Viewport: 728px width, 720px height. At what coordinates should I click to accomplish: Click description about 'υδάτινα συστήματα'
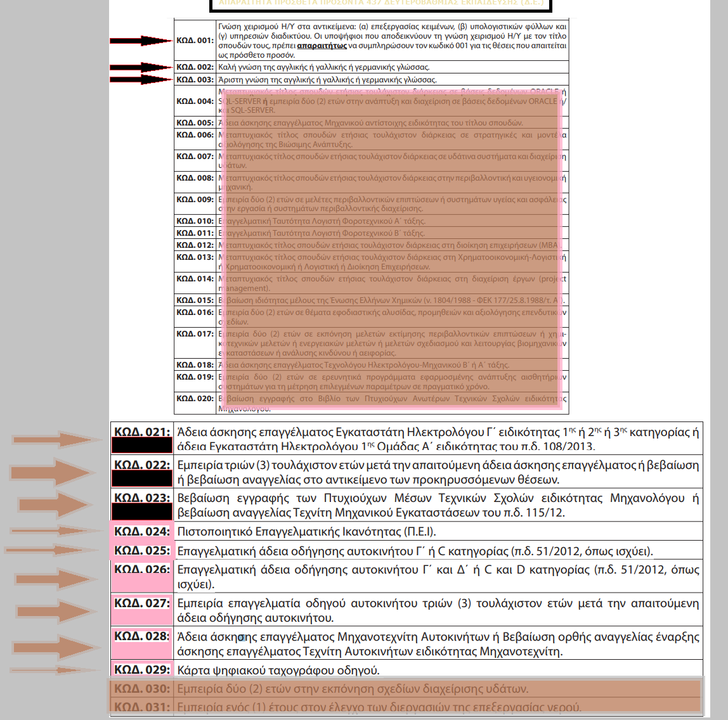tap(393, 161)
